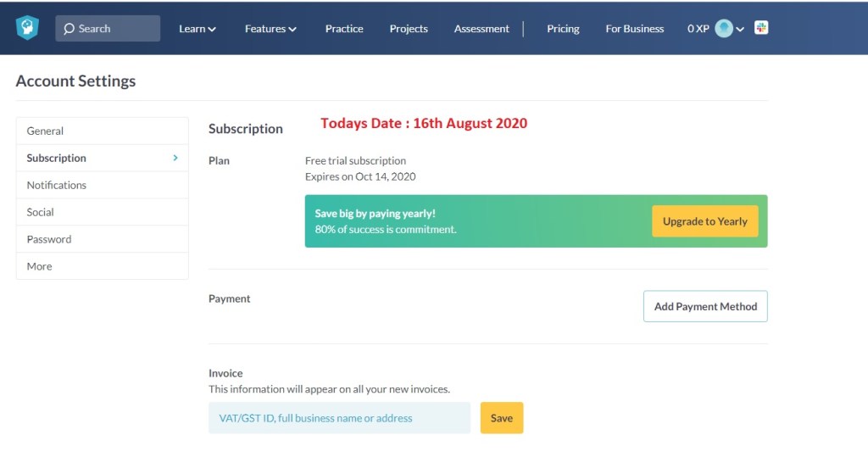The image size is (868, 474).
Task: Navigate to Assessment
Action: click(x=481, y=29)
